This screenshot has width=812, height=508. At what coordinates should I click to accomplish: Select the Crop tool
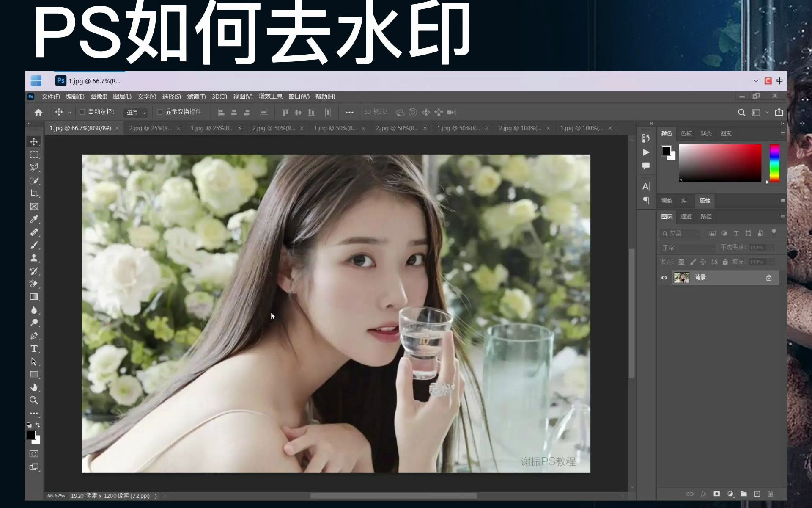pos(34,193)
